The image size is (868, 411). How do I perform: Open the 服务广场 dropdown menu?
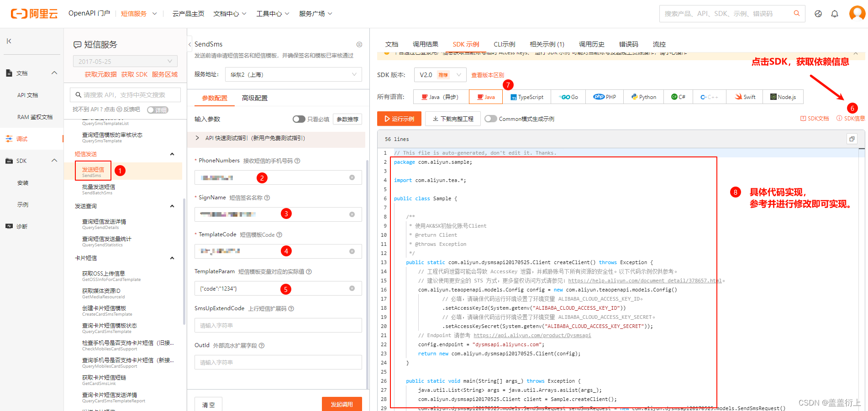[316, 14]
